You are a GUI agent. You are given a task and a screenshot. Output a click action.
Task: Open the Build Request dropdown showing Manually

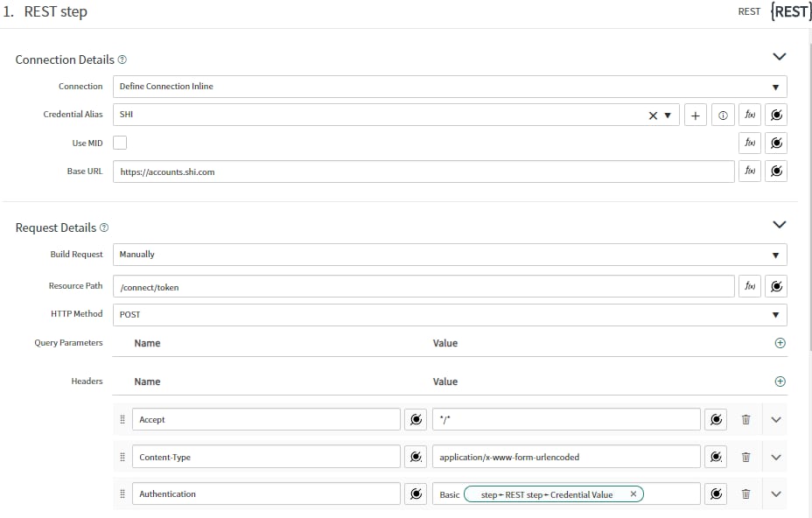tap(774, 255)
